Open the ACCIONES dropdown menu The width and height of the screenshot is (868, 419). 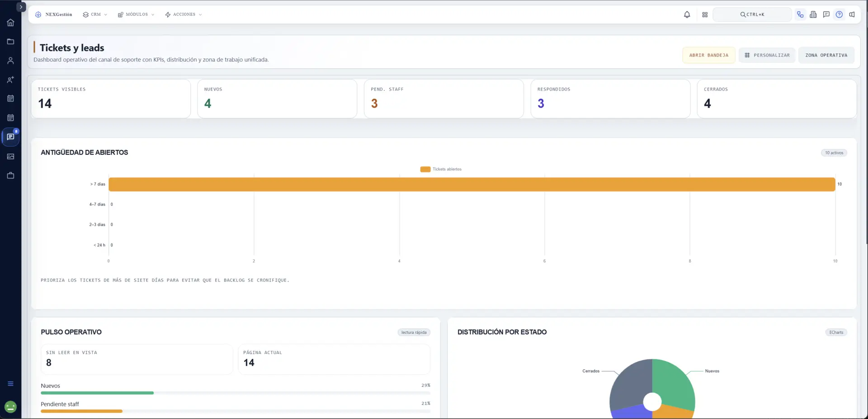click(184, 14)
